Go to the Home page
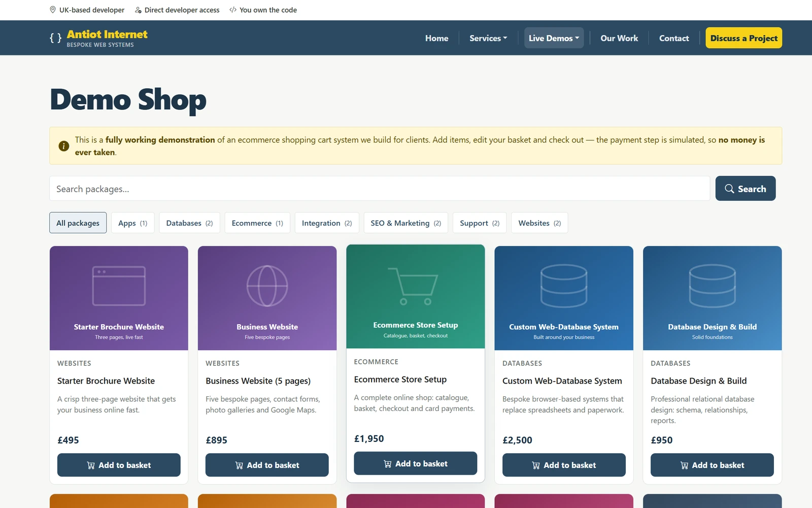This screenshot has width=812, height=508. (x=436, y=38)
